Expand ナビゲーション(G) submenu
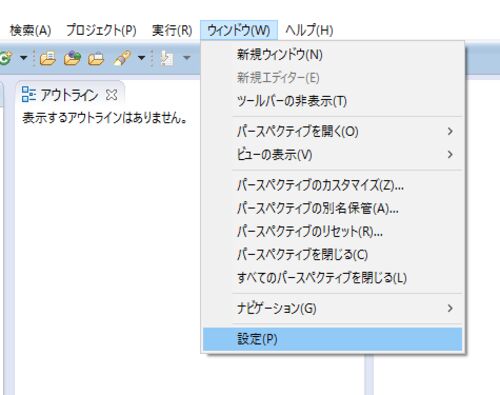Screen dimensions: 500x395 point(332,308)
